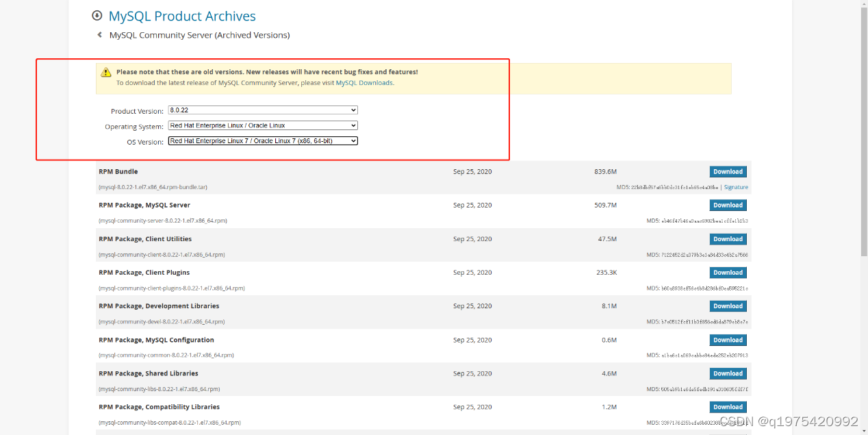The image size is (868, 435).
Task: Click the yellow warning triangle icon
Action: [x=106, y=73]
